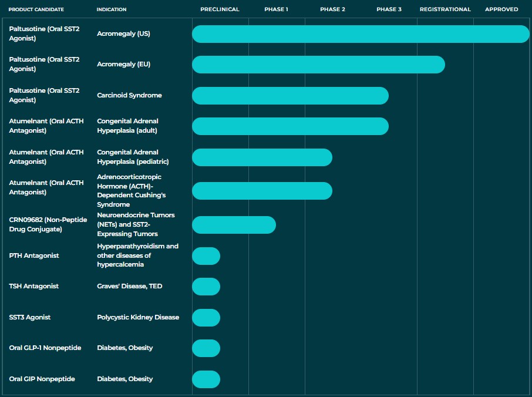The image size is (532, 397).
Task: Click the Oral GIP Nonpeptide preclinical bar
Action: click(x=206, y=379)
